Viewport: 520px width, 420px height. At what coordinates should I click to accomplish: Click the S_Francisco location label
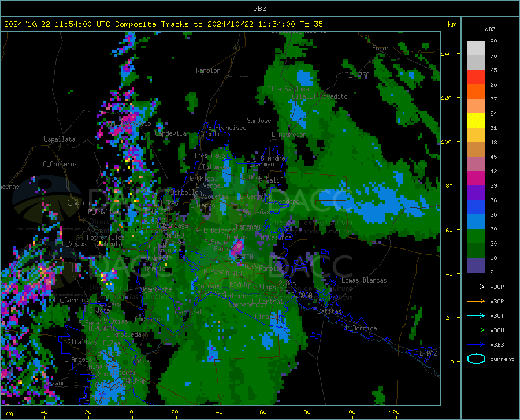pyautogui.click(x=227, y=128)
